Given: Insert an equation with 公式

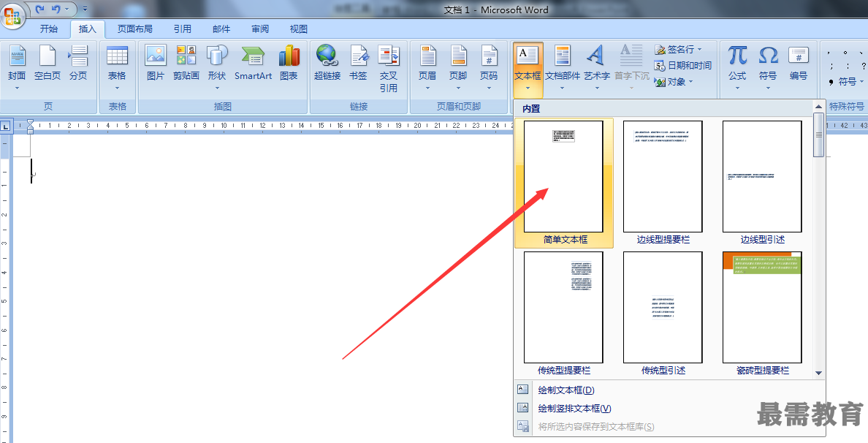Looking at the screenshot, I should pyautogui.click(x=737, y=67).
